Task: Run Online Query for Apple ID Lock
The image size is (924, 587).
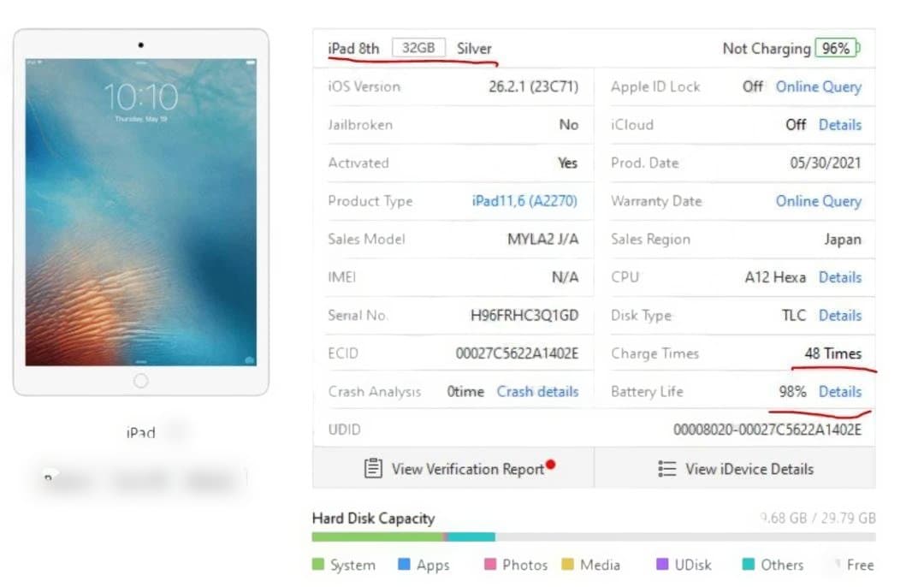Action: point(818,86)
